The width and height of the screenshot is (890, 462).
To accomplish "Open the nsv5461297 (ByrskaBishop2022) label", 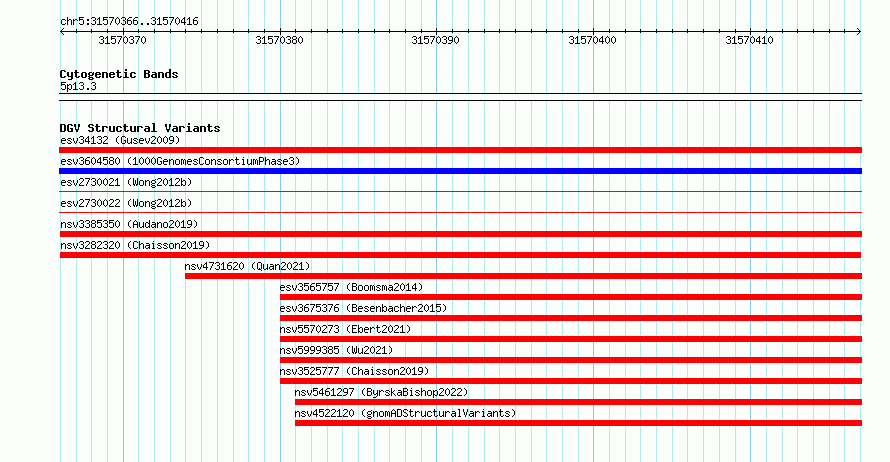I will [381, 392].
